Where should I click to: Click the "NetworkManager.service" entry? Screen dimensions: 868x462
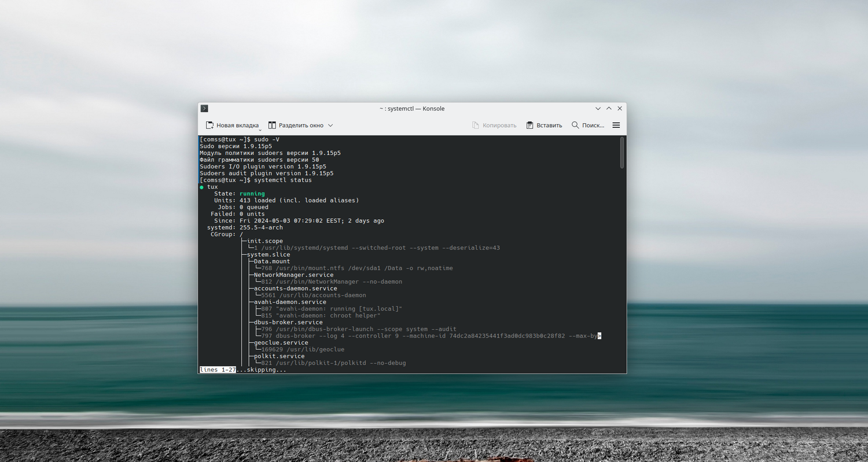(294, 275)
